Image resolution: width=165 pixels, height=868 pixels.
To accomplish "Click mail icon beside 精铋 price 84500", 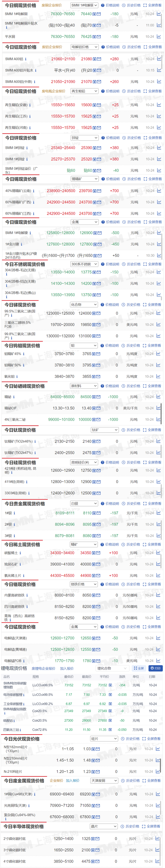I will [x=99, y=397].
